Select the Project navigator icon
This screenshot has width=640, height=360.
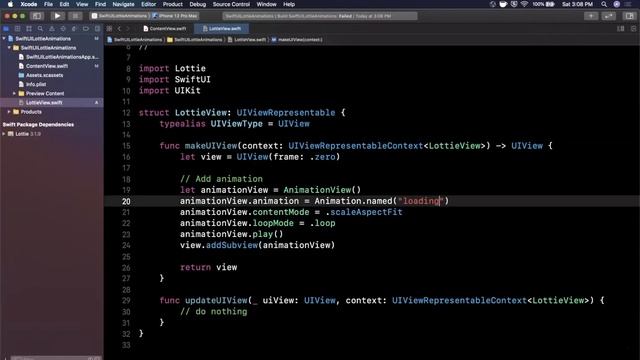click(x=6, y=29)
